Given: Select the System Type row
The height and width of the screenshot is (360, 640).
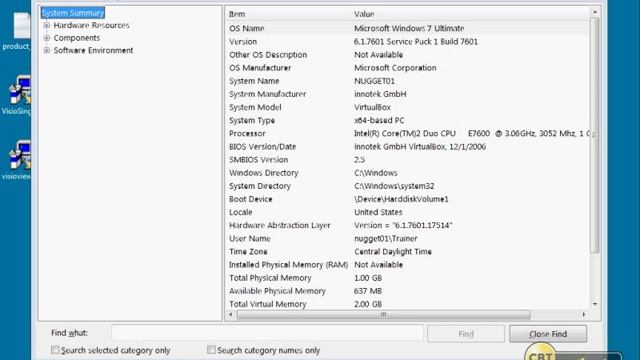Looking at the screenshot, I should pyautogui.click(x=407, y=120).
